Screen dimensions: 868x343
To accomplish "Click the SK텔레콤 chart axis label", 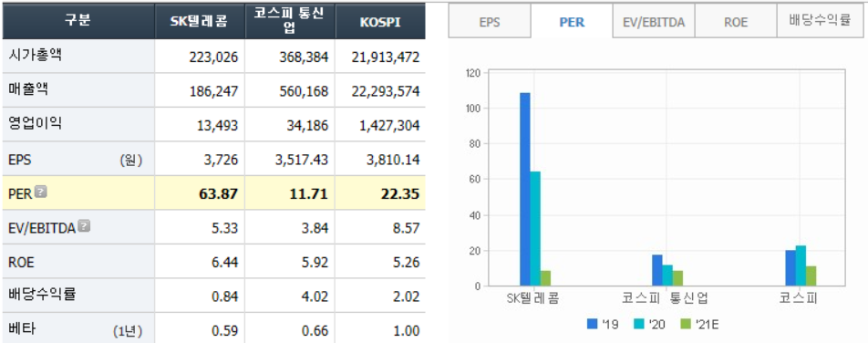I will point(532,299).
